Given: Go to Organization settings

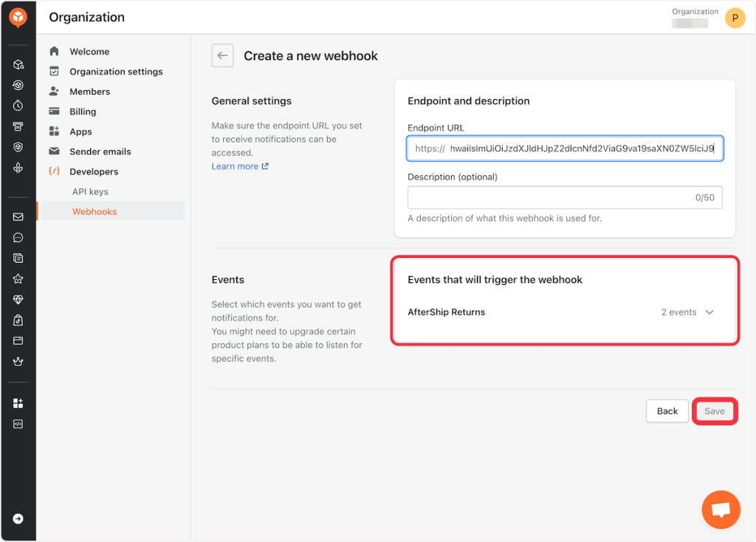Looking at the screenshot, I should click(116, 72).
